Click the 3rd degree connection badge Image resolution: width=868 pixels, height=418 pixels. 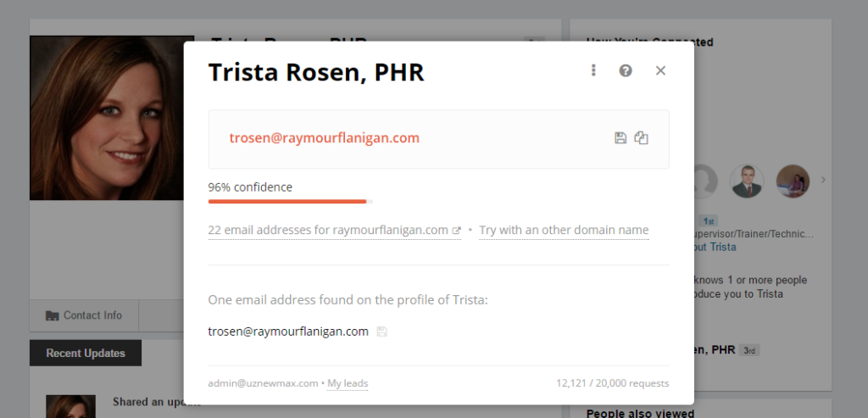[x=749, y=350]
